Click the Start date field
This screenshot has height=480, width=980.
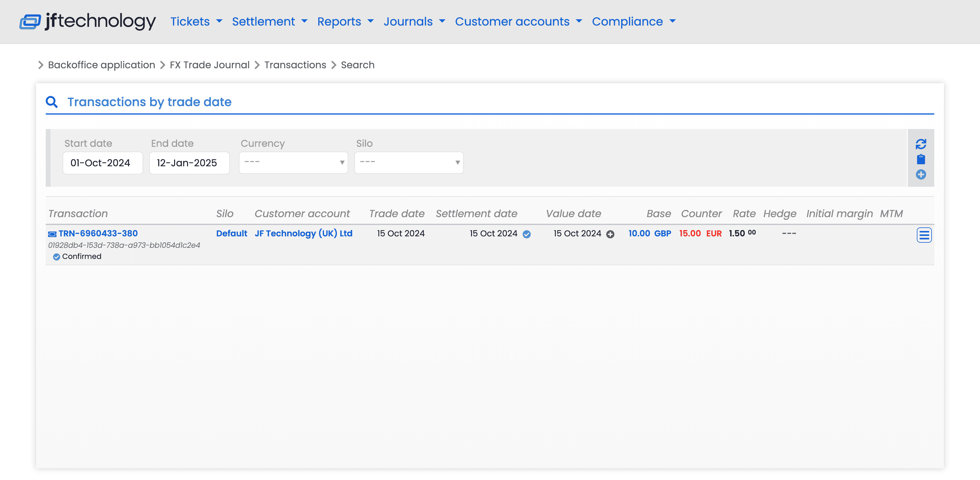[x=103, y=163]
